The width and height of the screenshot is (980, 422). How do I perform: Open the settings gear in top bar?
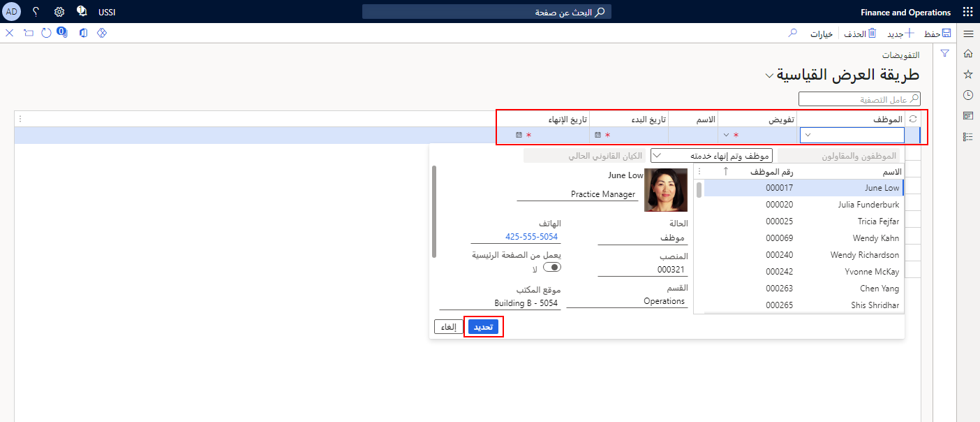point(59,12)
